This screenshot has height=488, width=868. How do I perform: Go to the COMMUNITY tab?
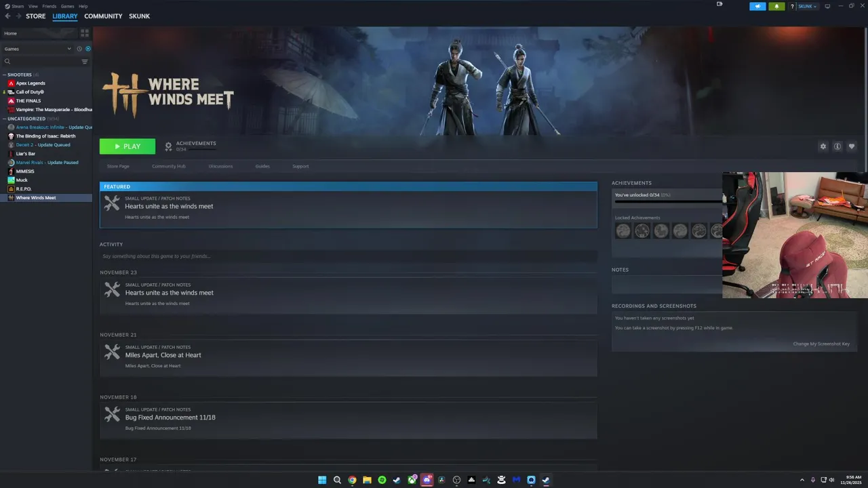click(x=103, y=16)
